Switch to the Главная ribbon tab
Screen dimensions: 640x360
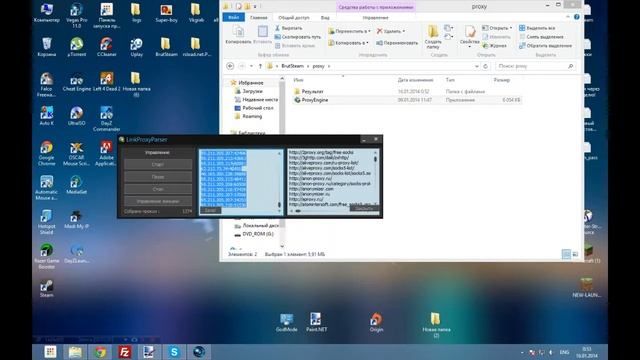(x=258, y=18)
